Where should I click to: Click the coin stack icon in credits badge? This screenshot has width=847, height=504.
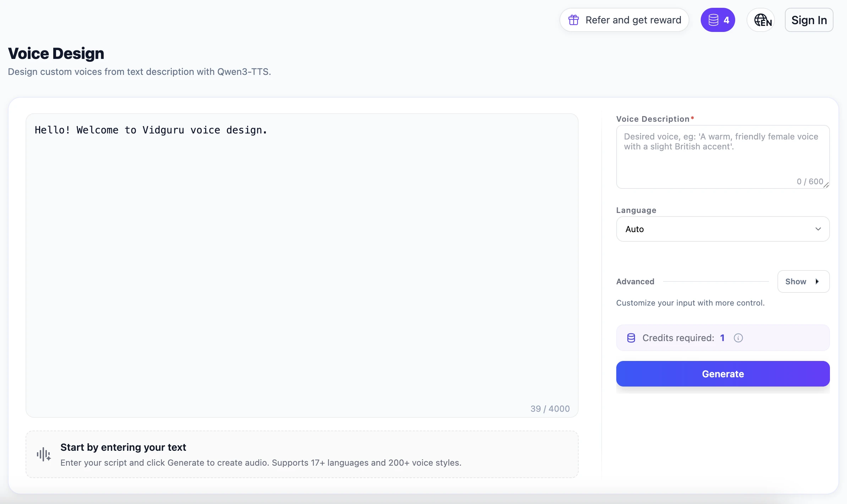(x=713, y=20)
